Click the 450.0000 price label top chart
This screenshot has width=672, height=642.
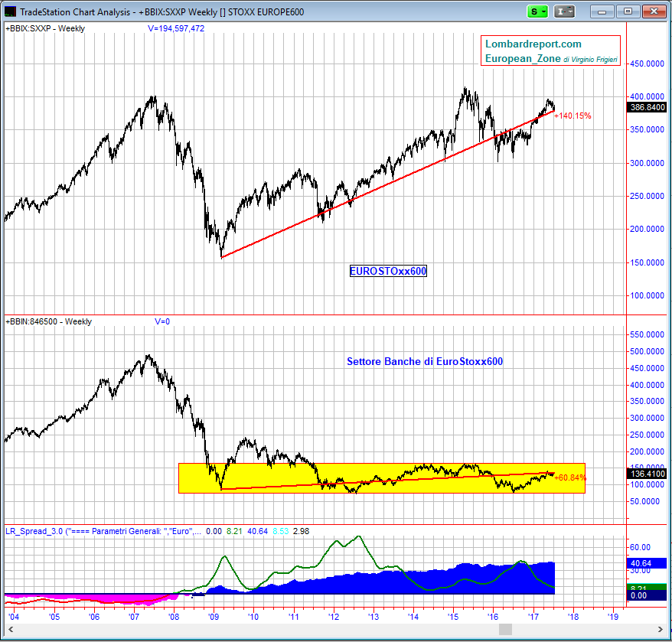[648, 64]
